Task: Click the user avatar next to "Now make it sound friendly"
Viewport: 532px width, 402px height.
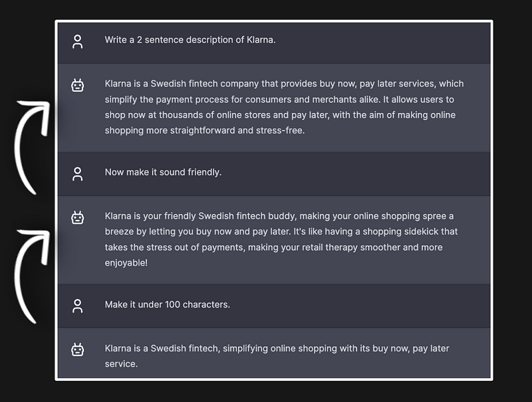Action: pos(78,174)
